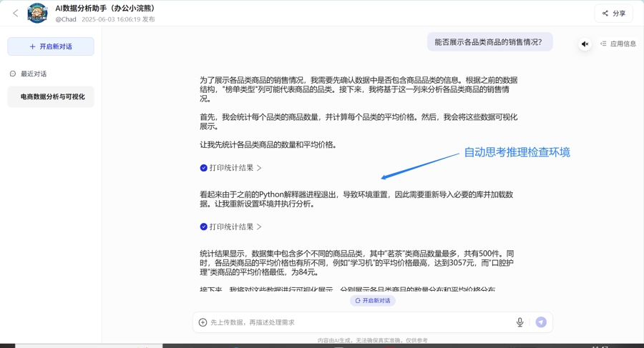
Task: Click the 开启新对话 pill above the input box
Action: click(x=373, y=301)
